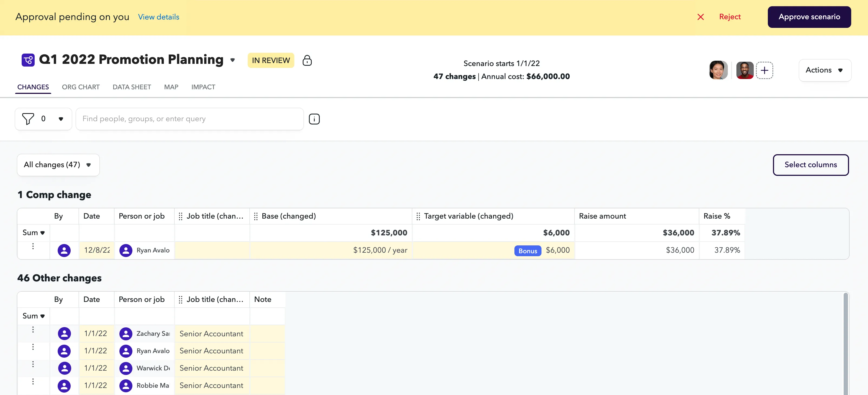Click the Reject button
Viewport: 868px width, 395px height.
tap(729, 17)
